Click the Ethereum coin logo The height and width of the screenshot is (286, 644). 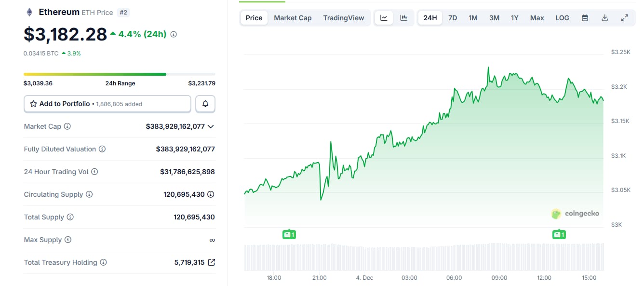point(29,11)
